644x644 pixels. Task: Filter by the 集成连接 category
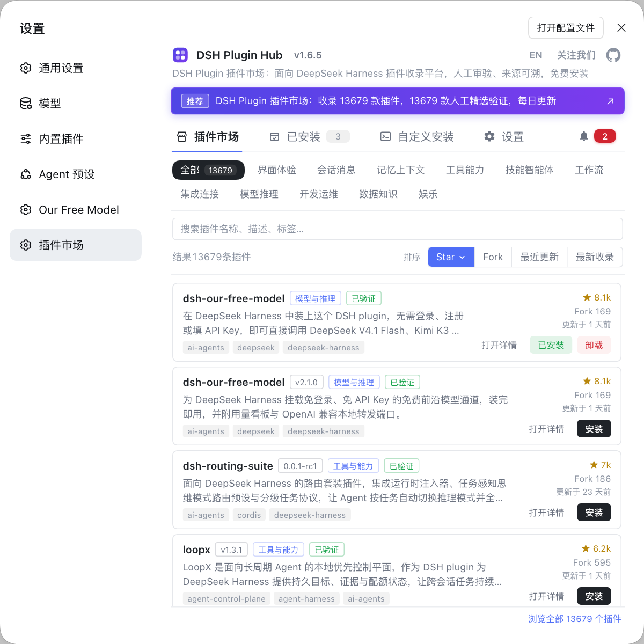coord(200,194)
